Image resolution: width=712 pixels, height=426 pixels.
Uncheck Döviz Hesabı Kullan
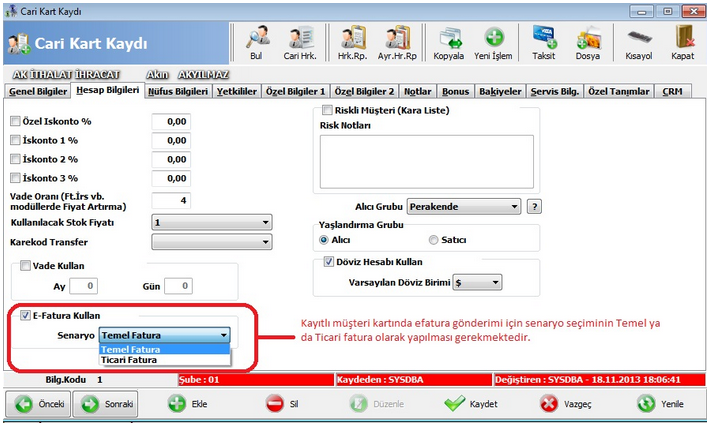329,262
